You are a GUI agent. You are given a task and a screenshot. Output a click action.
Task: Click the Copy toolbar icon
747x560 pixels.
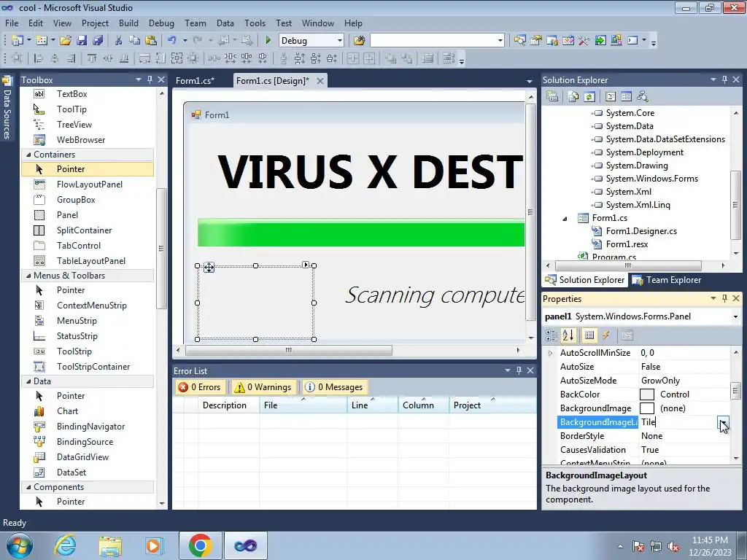[134, 41]
